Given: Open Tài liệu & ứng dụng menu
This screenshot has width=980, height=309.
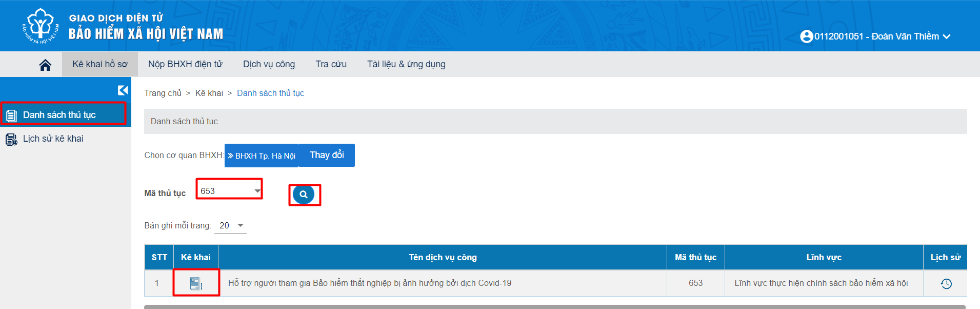Looking at the screenshot, I should click(x=406, y=64).
